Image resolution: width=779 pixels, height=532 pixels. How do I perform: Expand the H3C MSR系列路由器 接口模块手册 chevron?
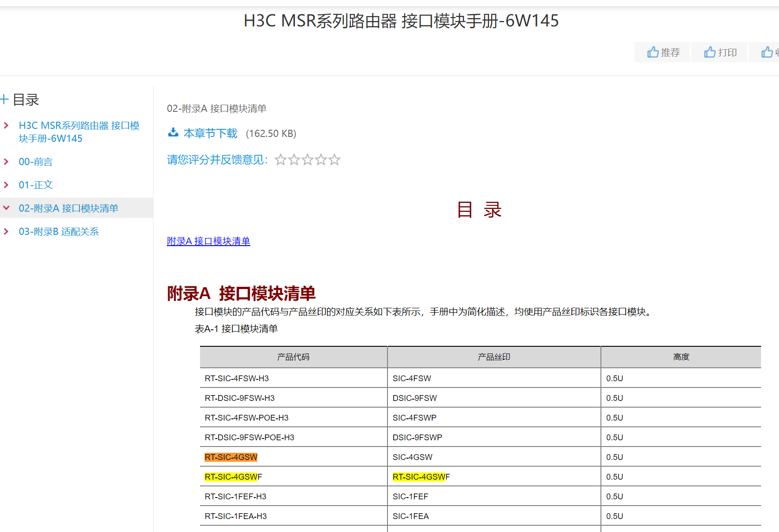click(x=6, y=126)
